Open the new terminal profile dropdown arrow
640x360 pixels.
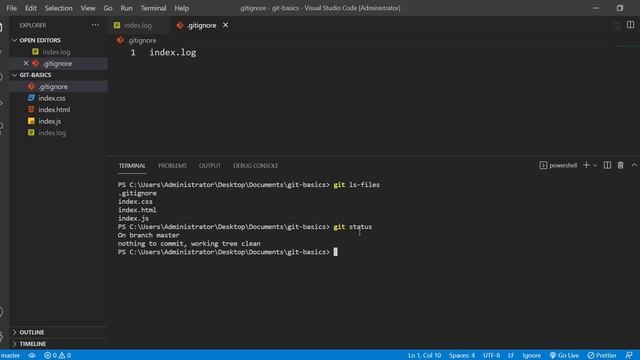coord(595,165)
